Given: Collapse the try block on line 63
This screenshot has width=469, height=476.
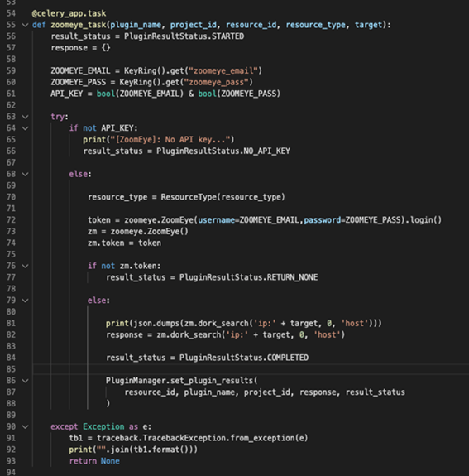Looking at the screenshot, I should point(25,117).
